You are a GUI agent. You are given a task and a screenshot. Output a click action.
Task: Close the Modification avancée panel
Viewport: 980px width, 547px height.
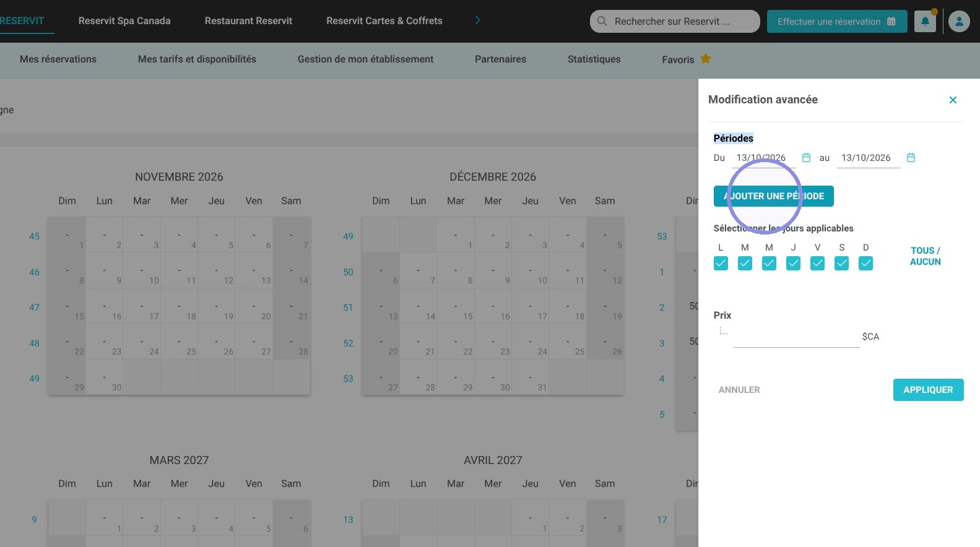point(953,100)
